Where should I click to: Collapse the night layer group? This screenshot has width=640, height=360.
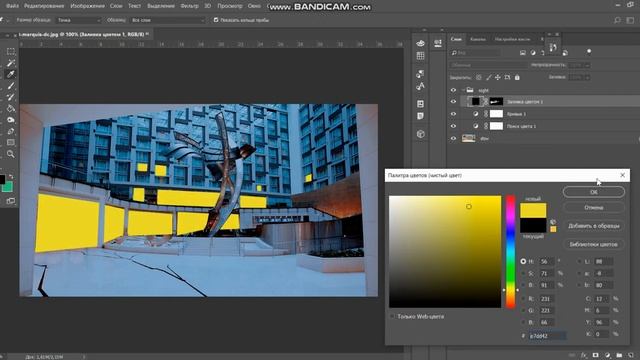tap(464, 90)
